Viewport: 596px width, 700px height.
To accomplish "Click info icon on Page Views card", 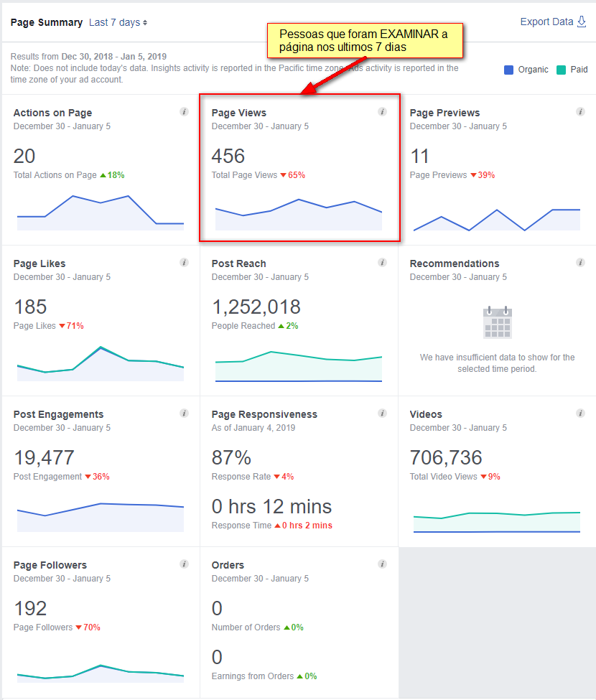I will (x=382, y=111).
